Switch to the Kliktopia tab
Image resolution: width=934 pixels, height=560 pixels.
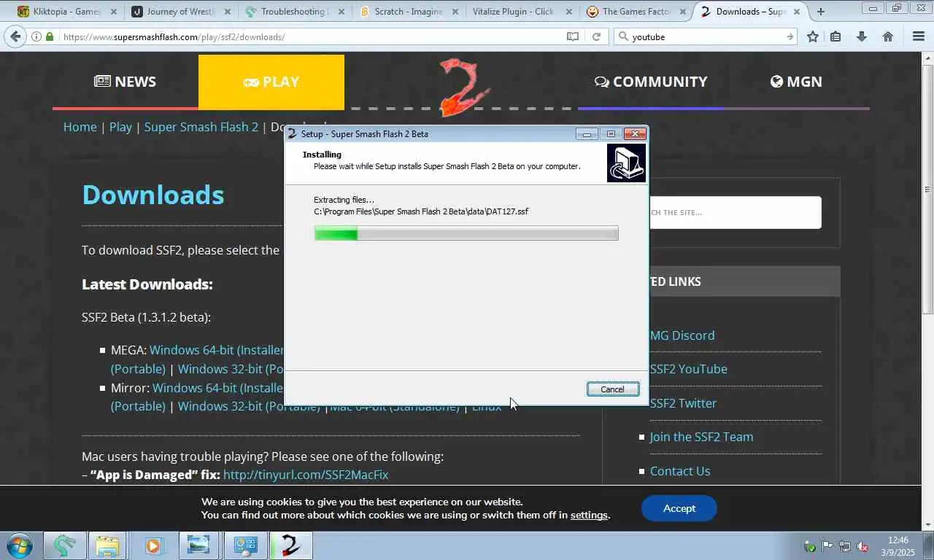[x=66, y=12]
